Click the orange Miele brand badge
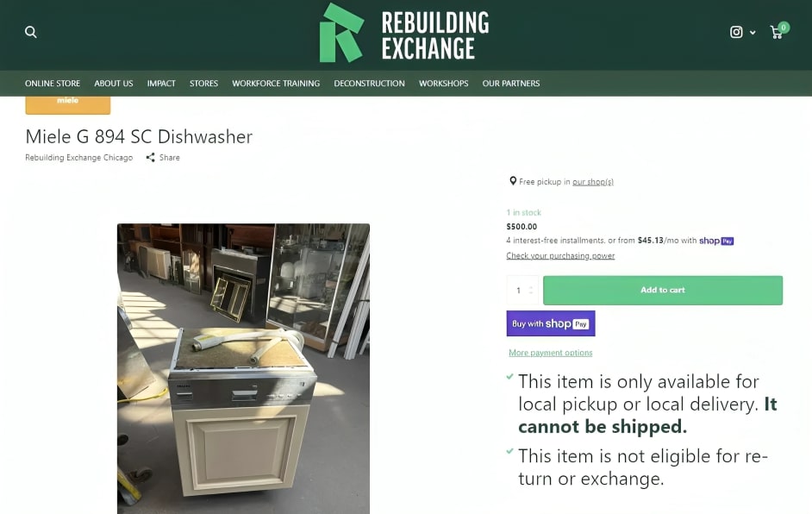This screenshot has width=812, height=514. point(68,104)
